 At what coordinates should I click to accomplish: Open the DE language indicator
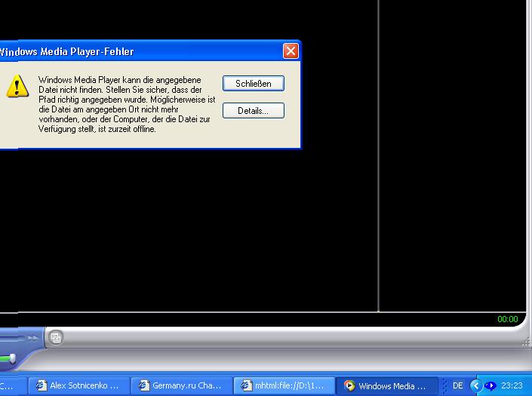click(457, 386)
